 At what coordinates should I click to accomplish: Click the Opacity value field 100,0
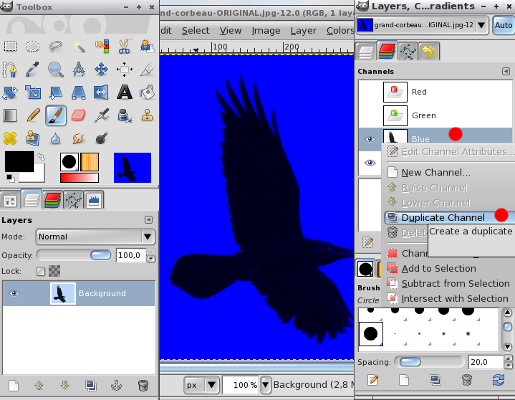131,255
